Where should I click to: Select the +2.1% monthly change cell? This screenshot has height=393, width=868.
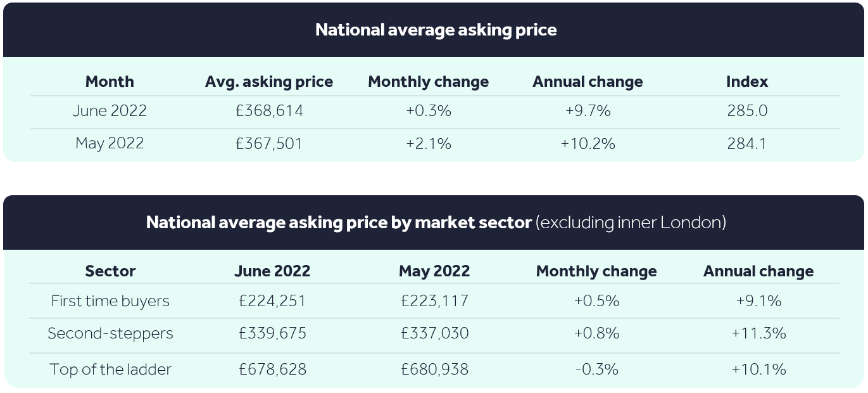tap(429, 144)
